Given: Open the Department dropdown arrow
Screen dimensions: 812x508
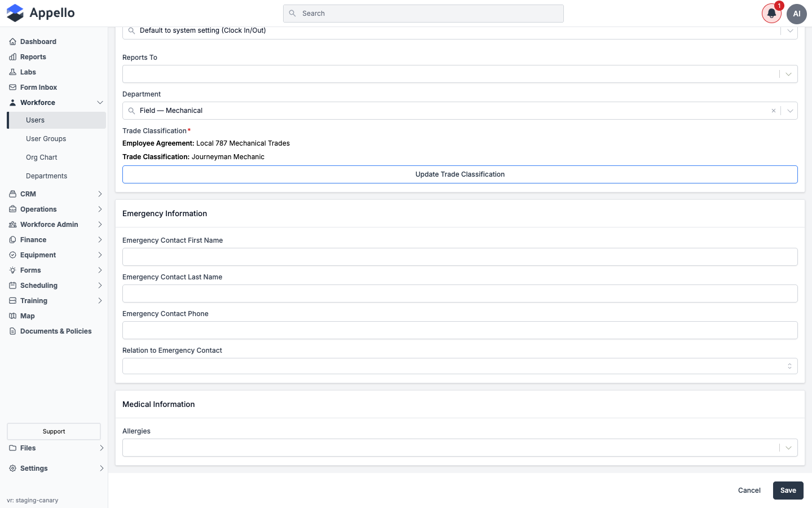Looking at the screenshot, I should (x=790, y=111).
